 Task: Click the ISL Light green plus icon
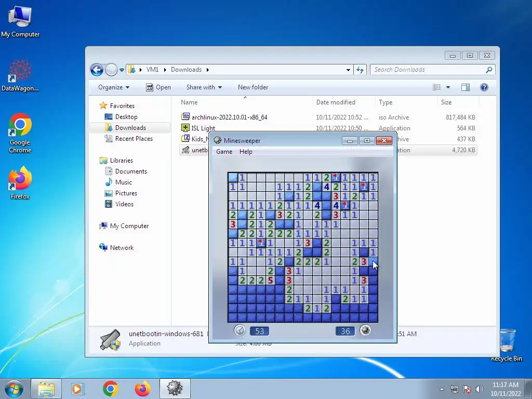click(x=185, y=128)
